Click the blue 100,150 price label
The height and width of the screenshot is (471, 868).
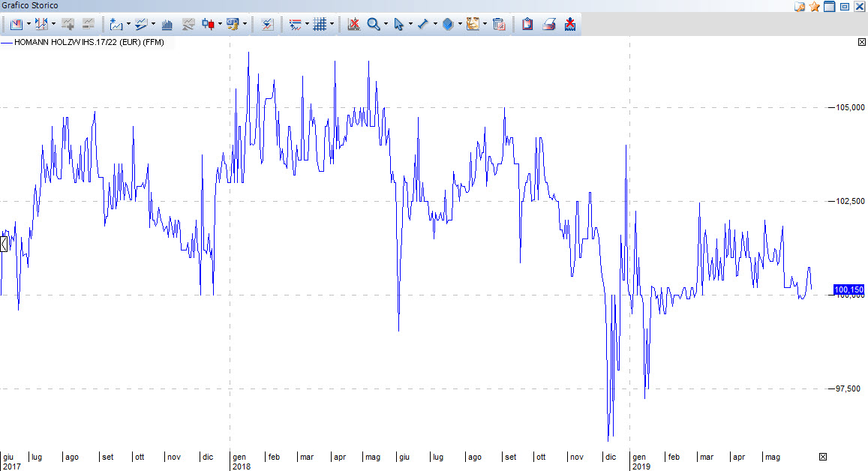[848, 289]
